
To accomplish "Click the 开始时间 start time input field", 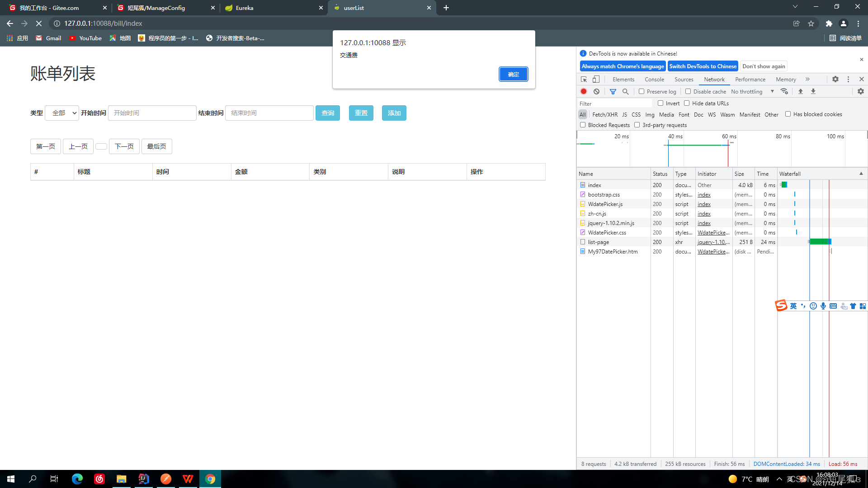I will pos(152,113).
